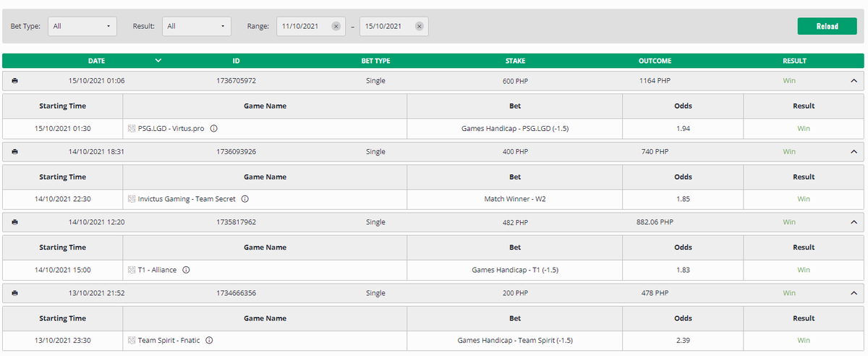Print the bet slip with ID 1734666356
868x356 pixels.
tap(14, 293)
